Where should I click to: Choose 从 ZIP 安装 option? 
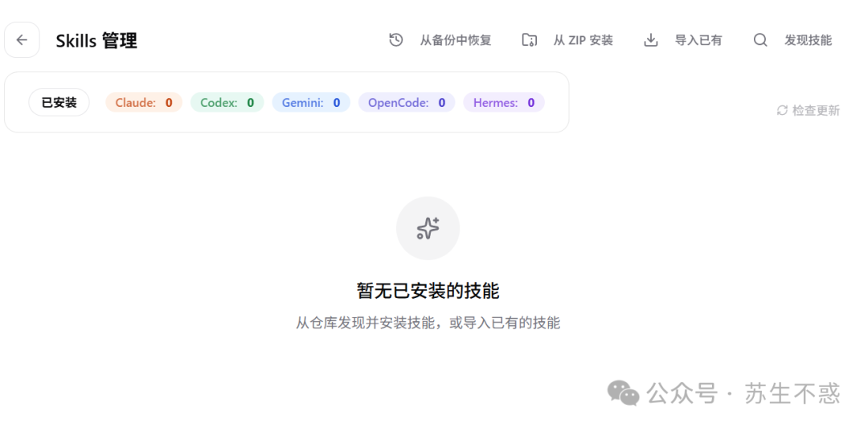[x=583, y=40]
